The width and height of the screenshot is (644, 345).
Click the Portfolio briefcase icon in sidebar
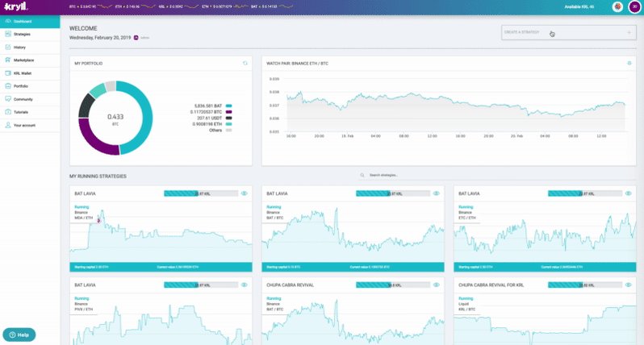(x=8, y=86)
